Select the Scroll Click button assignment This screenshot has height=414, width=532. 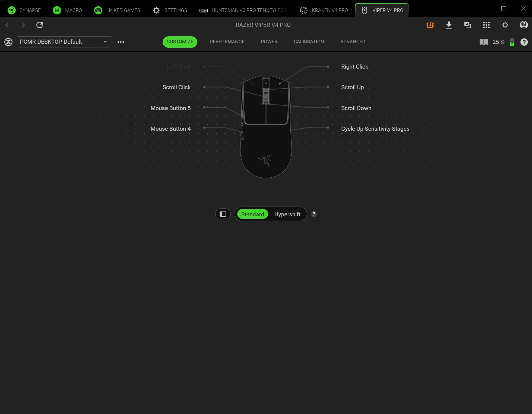coord(177,87)
